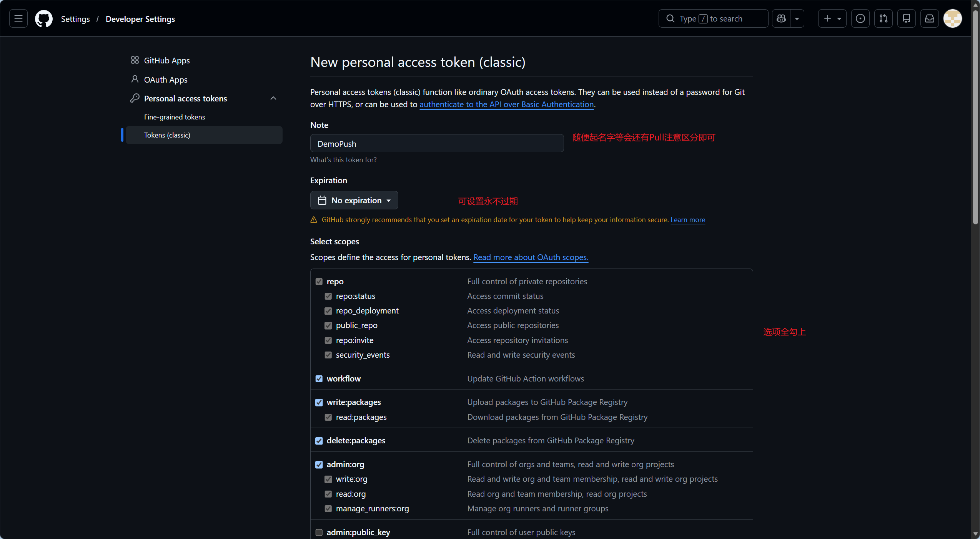Click the Personal access tokens key icon

pyautogui.click(x=135, y=98)
